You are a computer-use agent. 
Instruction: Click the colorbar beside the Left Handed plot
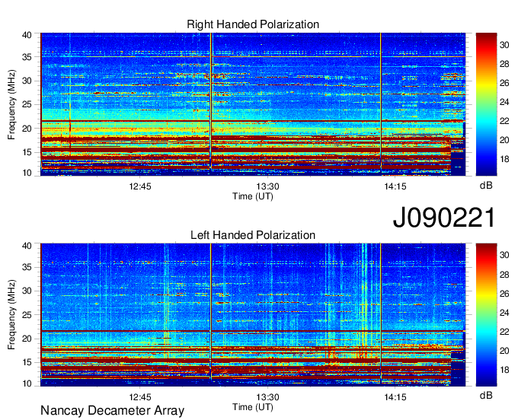coord(486,315)
